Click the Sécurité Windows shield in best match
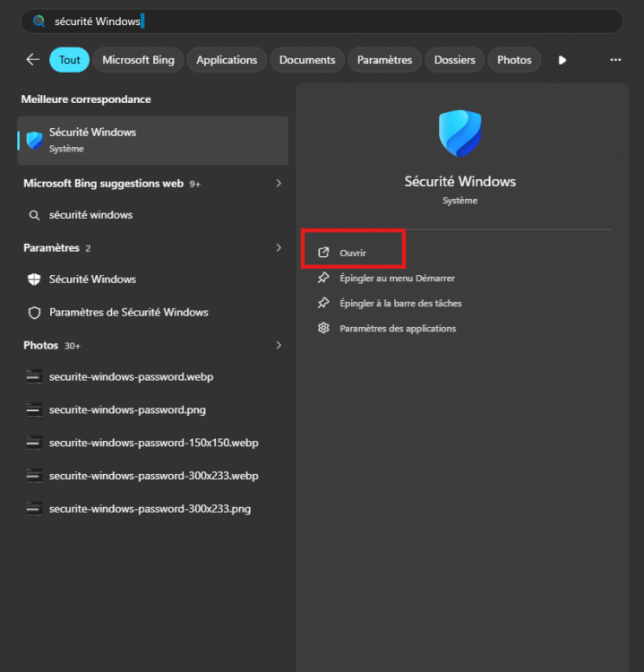Image resolution: width=644 pixels, height=672 pixels. point(34,140)
